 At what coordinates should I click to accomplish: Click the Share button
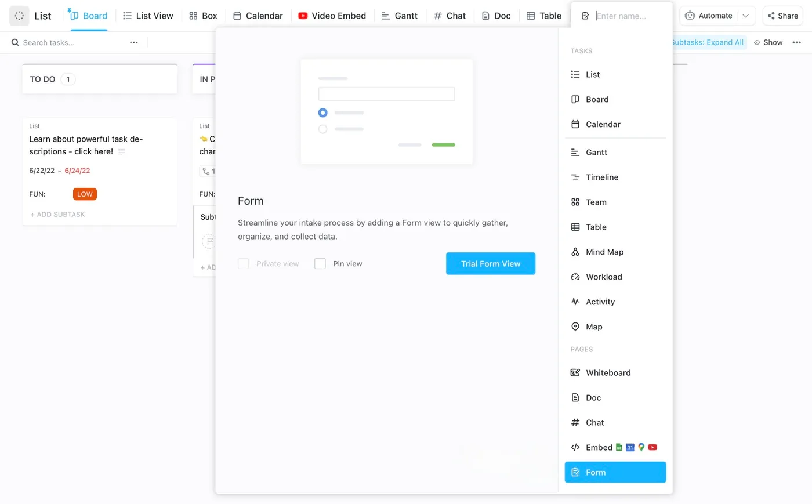pyautogui.click(x=783, y=16)
